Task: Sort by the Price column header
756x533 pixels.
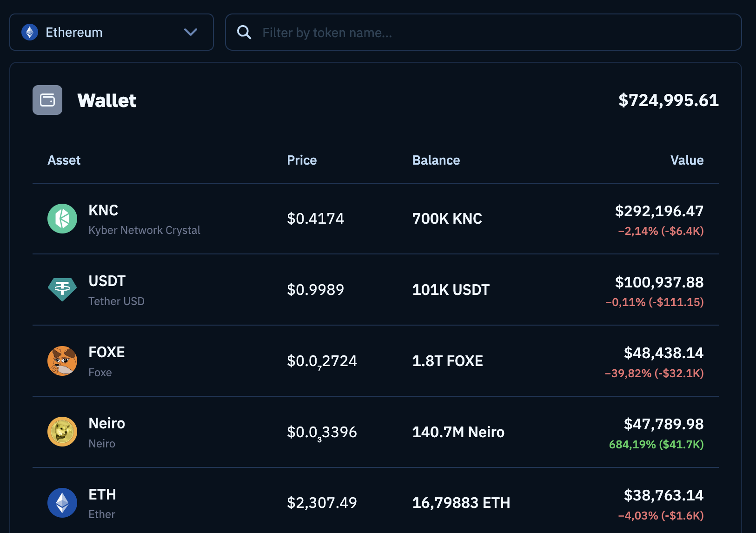Action: (x=302, y=160)
